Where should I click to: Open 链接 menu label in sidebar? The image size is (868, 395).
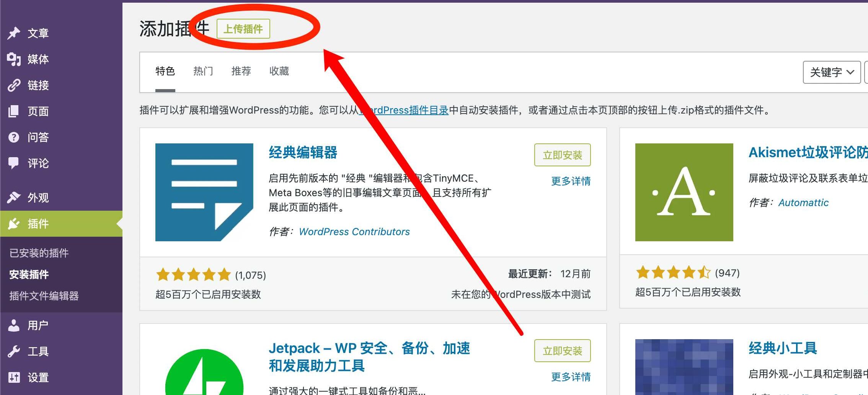(38, 85)
